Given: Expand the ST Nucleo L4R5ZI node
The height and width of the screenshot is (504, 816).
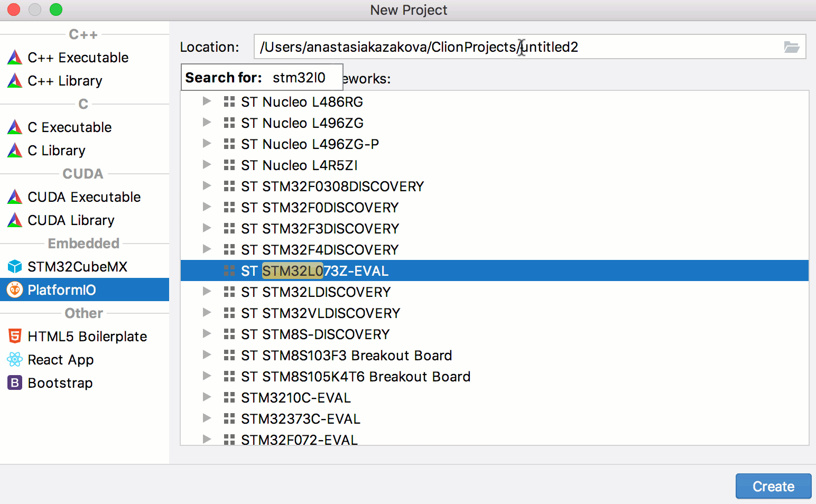Looking at the screenshot, I should (x=207, y=164).
